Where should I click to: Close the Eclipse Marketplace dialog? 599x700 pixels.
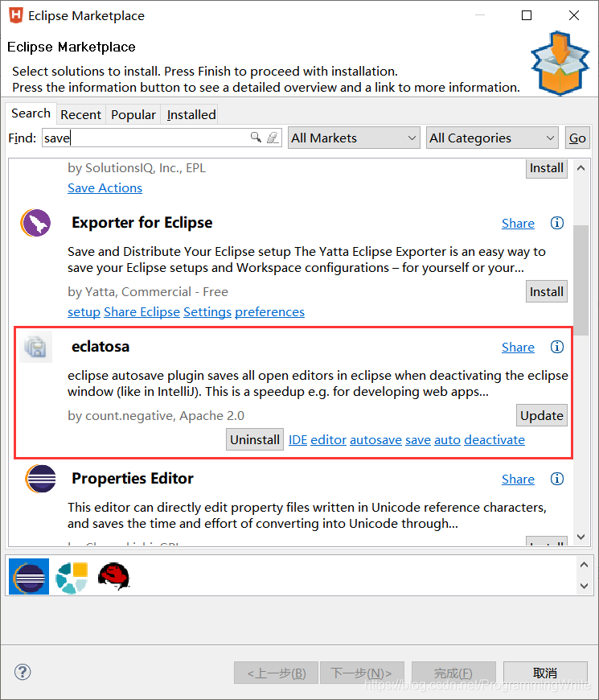[x=574, y=15]
